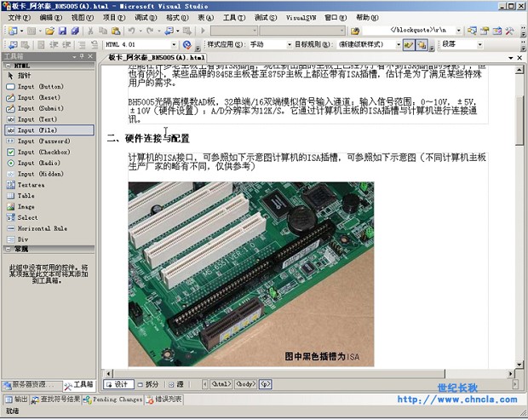Select Table toolbox item
Screen dimensions: 528x420
coord(49,196)
